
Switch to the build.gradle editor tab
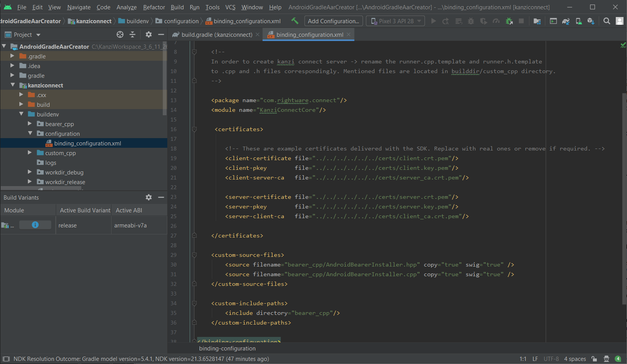(x=213, y=34)
